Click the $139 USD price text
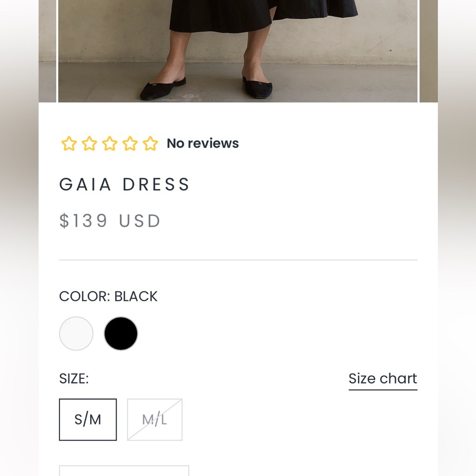The width and height of the screenshot is (476, 476). [109, 220]
